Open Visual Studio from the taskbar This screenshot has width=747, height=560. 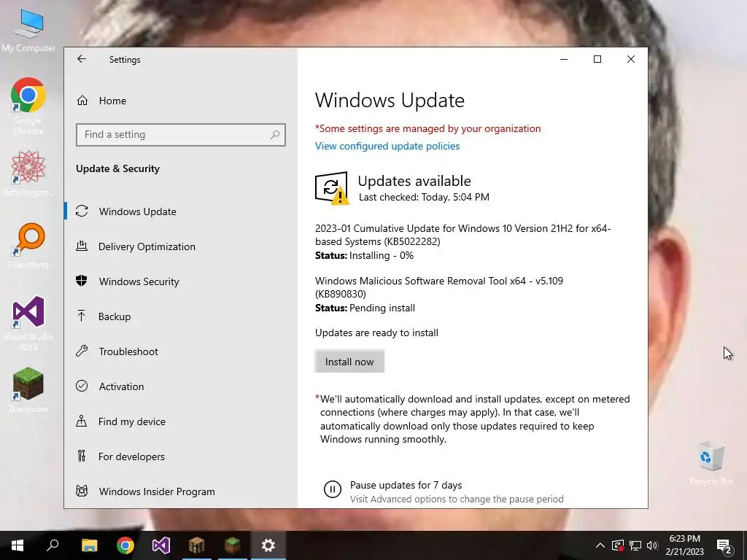point(161,545)
